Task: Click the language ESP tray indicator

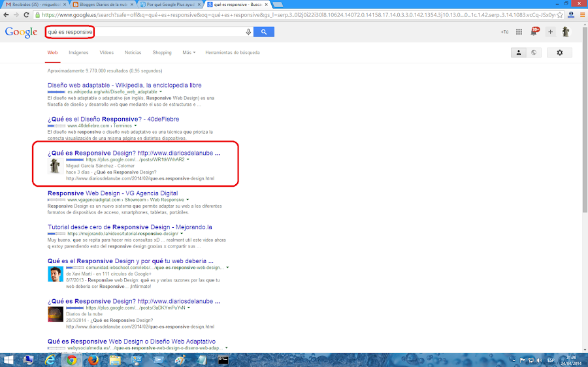Action: click(x=551, y=360)
